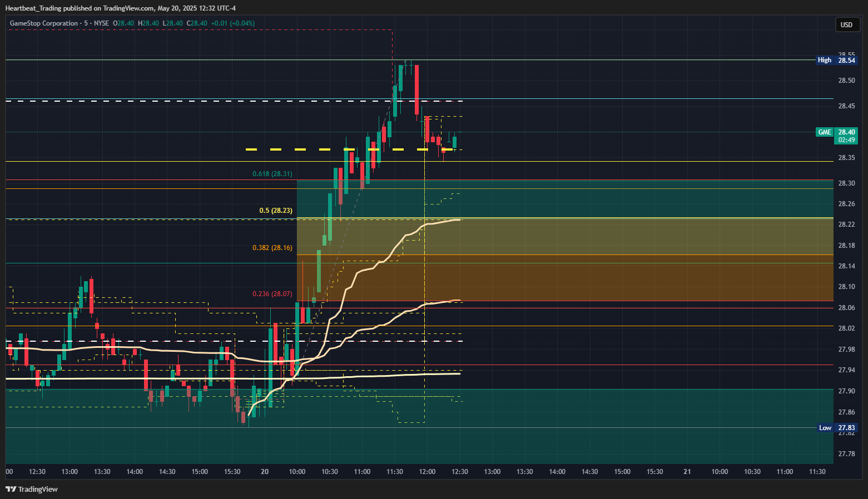Click the 12:00 time axis label
The image size is (868, 499).
427,472
